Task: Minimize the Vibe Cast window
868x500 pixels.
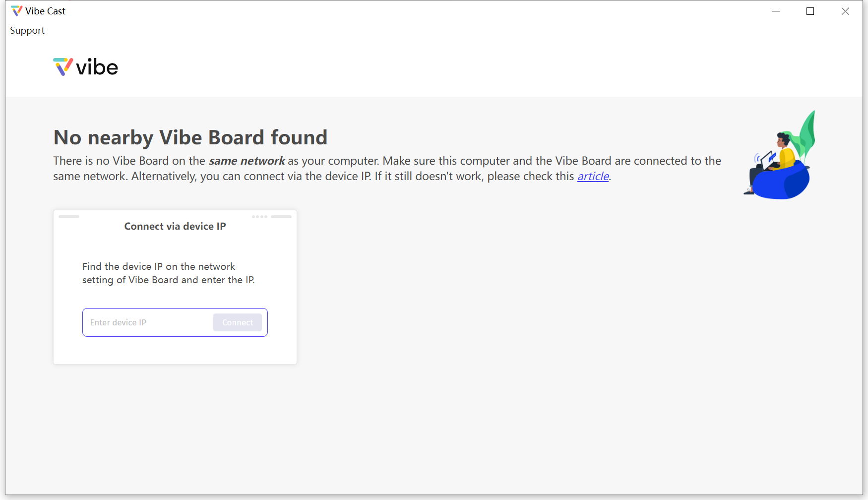Action: [776, 11]
